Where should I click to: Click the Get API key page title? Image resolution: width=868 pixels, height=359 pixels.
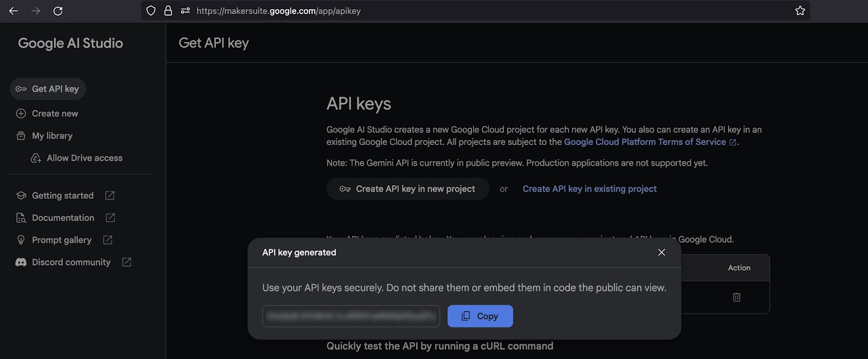tap(214, 43)
